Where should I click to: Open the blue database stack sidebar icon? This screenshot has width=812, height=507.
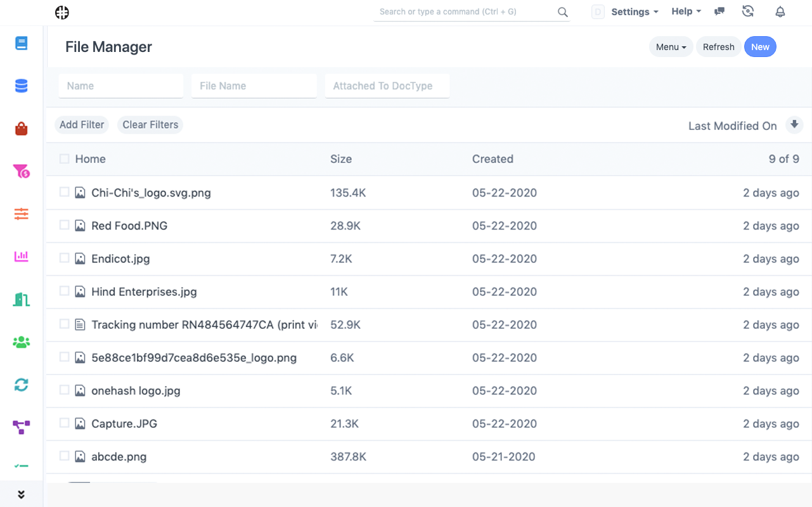point(22,86)
